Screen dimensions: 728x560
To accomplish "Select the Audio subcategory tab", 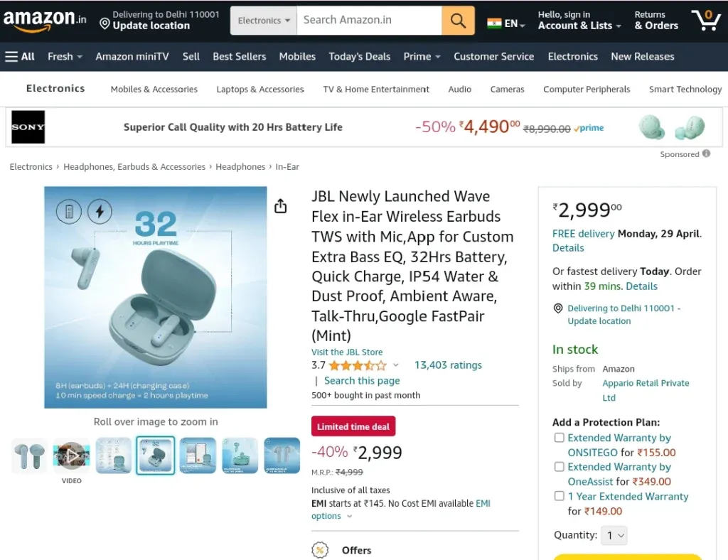I will (460, 89).
